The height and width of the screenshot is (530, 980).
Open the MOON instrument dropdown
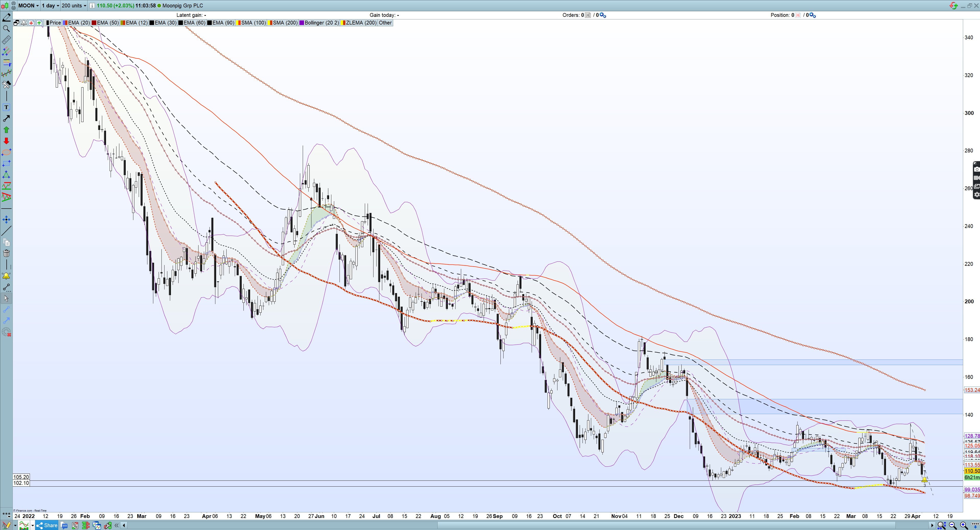pos(29,5)
